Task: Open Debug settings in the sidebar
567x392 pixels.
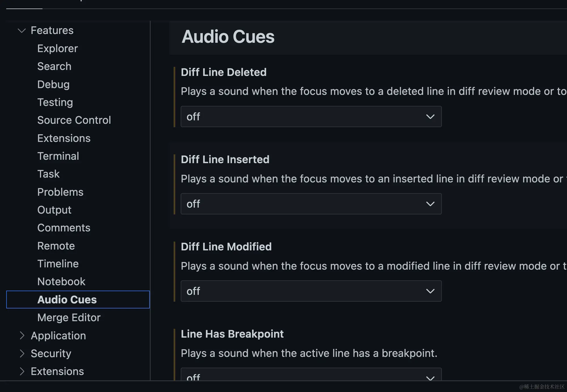Action: [54, 84]
